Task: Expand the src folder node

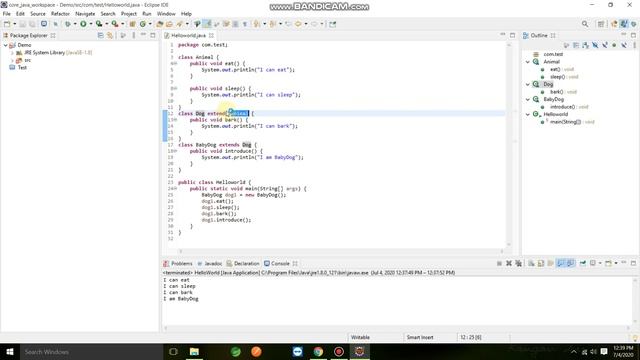Action: click(12, 60)
